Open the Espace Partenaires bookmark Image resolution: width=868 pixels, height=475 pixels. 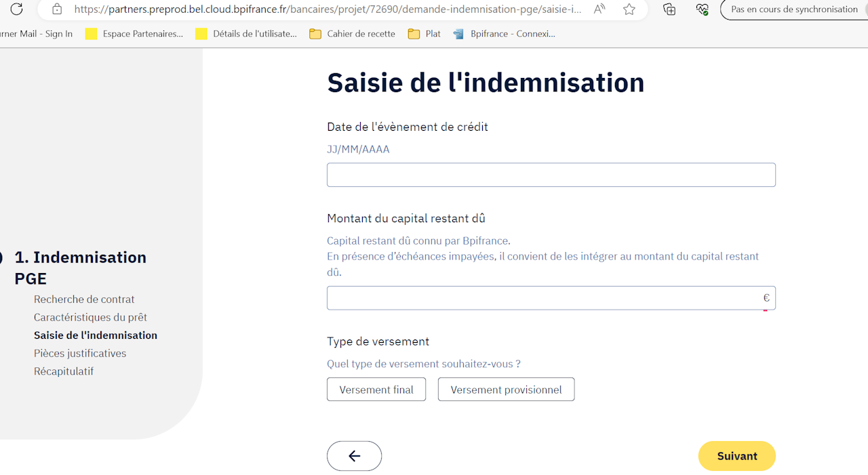tap(134, 34)
